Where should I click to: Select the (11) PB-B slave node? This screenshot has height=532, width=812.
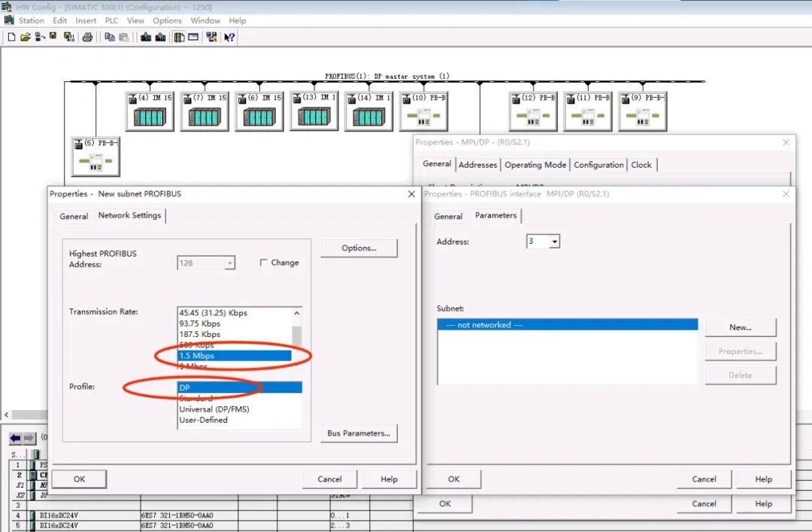pos(588,111)
